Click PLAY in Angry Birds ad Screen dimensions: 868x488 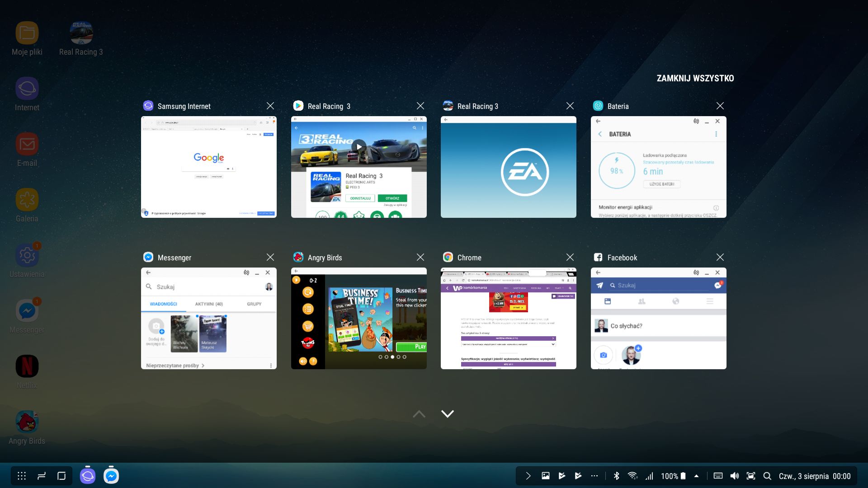(411, 347)
